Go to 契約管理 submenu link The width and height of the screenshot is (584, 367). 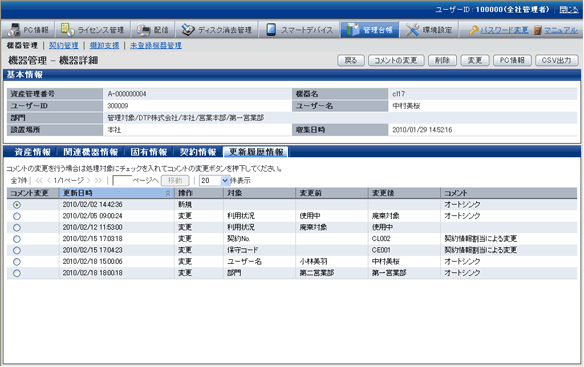[64, 45]
